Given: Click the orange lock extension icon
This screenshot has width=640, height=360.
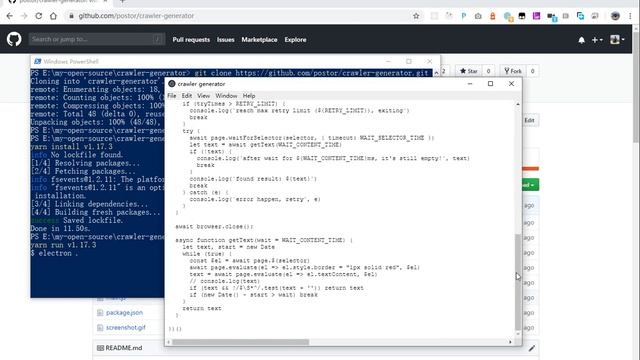Looking at the screenshot, I should coord(493,16).
